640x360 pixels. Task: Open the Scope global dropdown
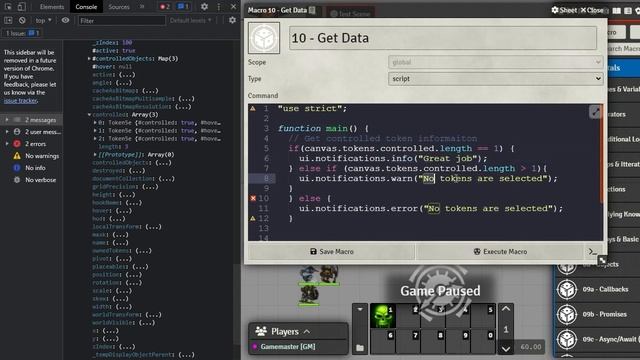click(496, 62)
